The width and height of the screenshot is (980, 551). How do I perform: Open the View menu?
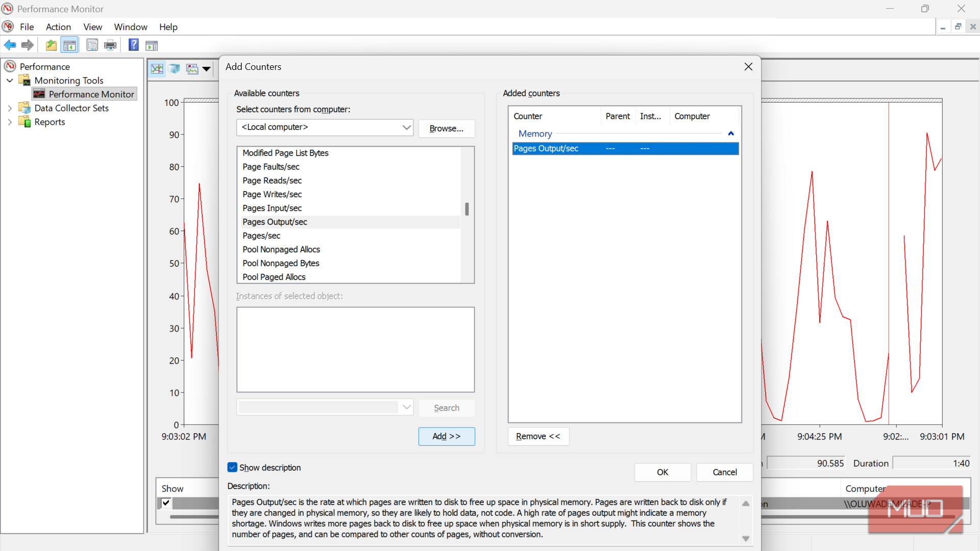92,27
